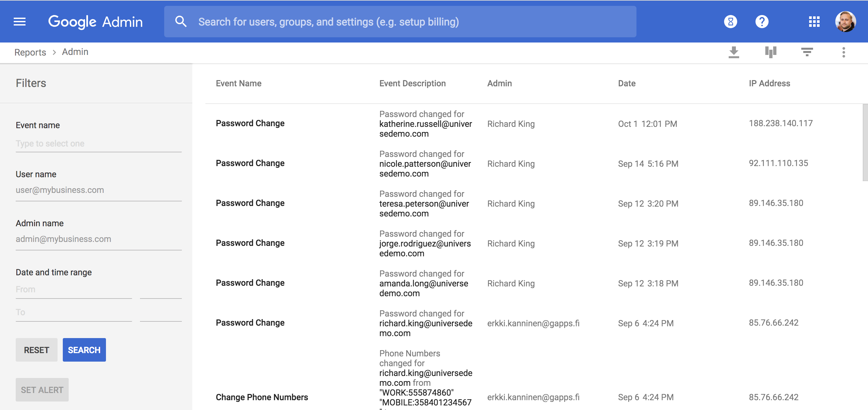Click the User name filter field
The width and height of the screenshot is (868, 410).
tap(98, 190)
